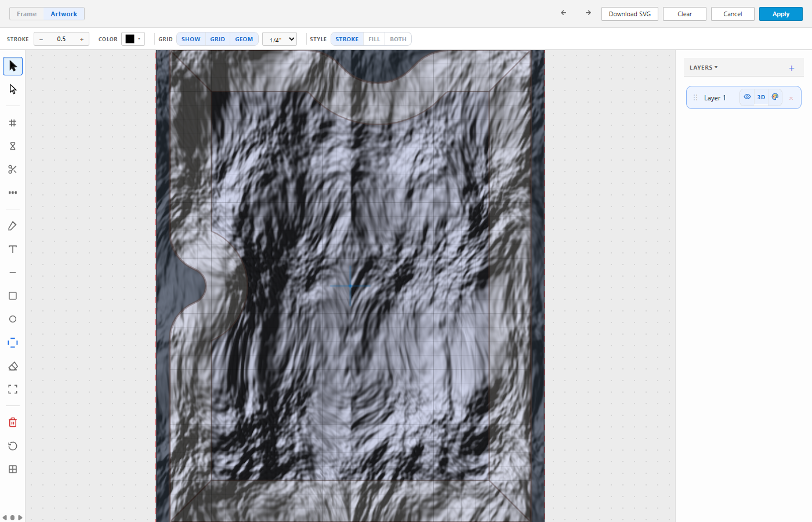Switch to the Artwork tab
812x522 pixels.
(64, 14)
